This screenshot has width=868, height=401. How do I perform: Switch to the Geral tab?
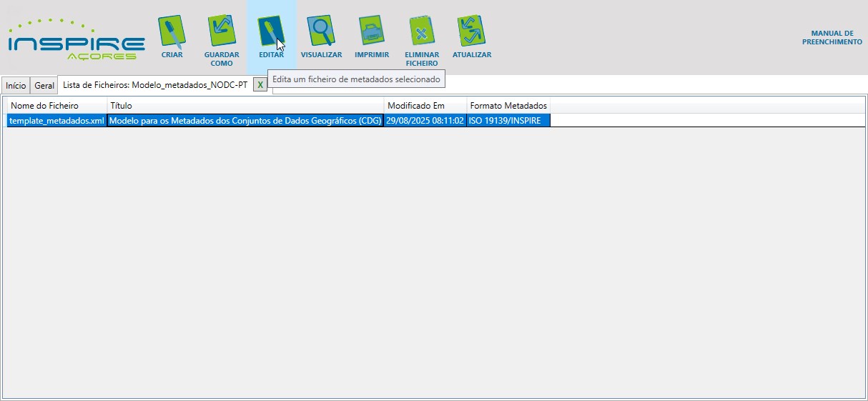(44, 86)
